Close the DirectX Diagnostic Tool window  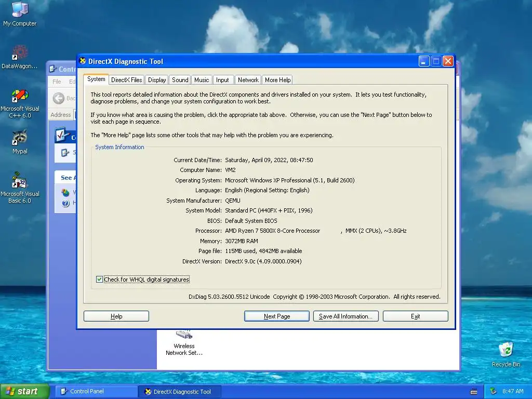point(448,61)
